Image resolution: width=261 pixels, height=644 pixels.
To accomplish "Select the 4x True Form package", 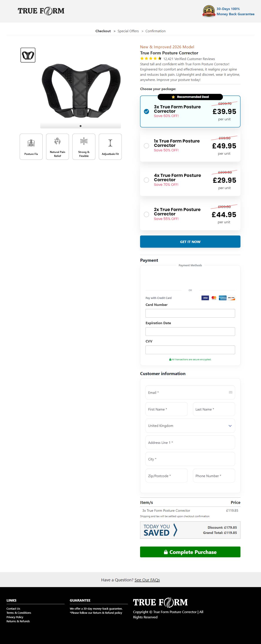I will click(x=147, y=180).
